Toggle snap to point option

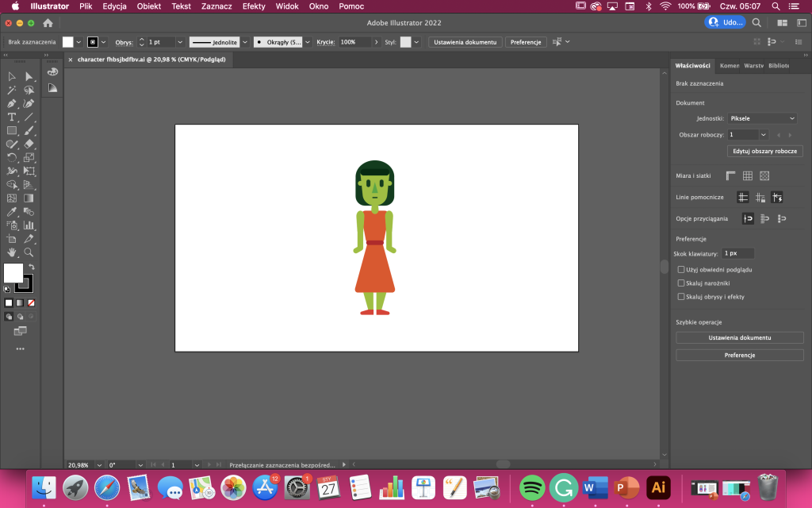[748, 219]
